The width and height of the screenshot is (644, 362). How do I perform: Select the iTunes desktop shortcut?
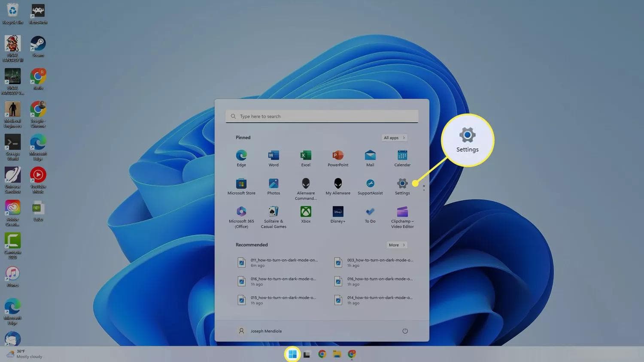point(12,277)
